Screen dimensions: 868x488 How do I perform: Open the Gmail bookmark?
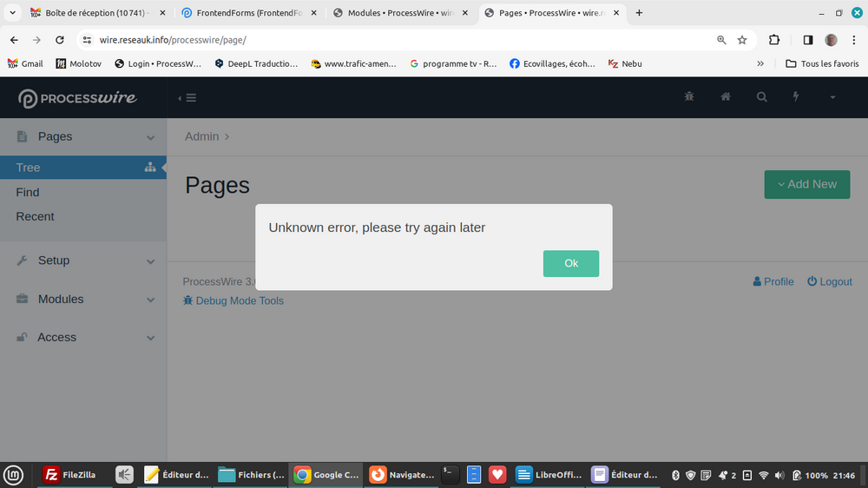(25, 63)
